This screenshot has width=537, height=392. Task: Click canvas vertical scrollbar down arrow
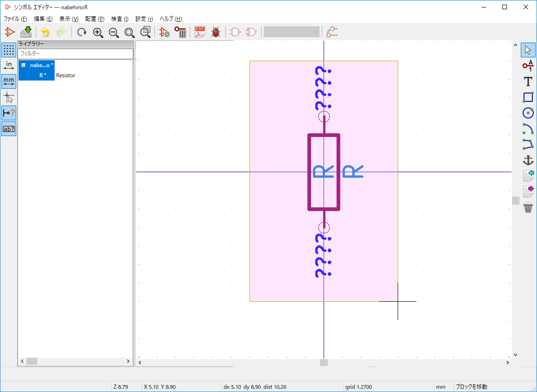(x=515, y=355)
